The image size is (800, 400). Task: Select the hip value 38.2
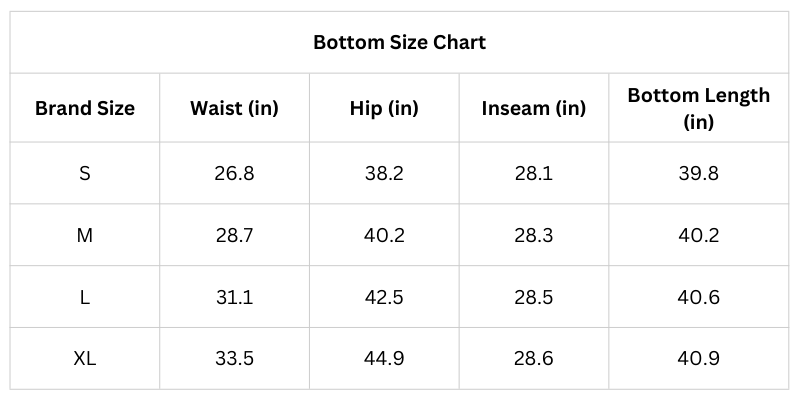[x=384, y=173]
